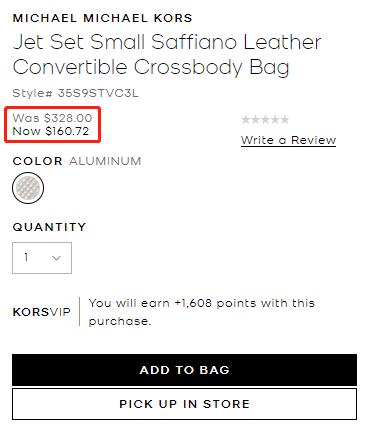Click the KORSVIP logo
This screenshot has height=429, width=366.
pos(42,312)
